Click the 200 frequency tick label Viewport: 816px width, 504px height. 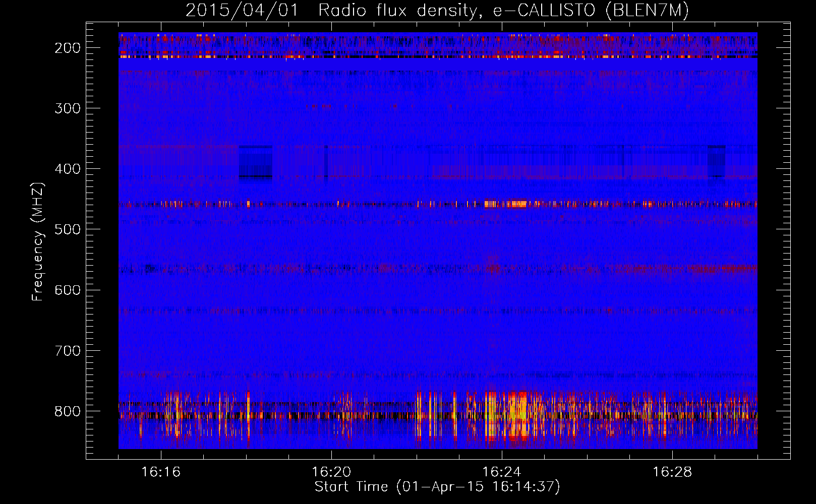[x=68, y=48]
